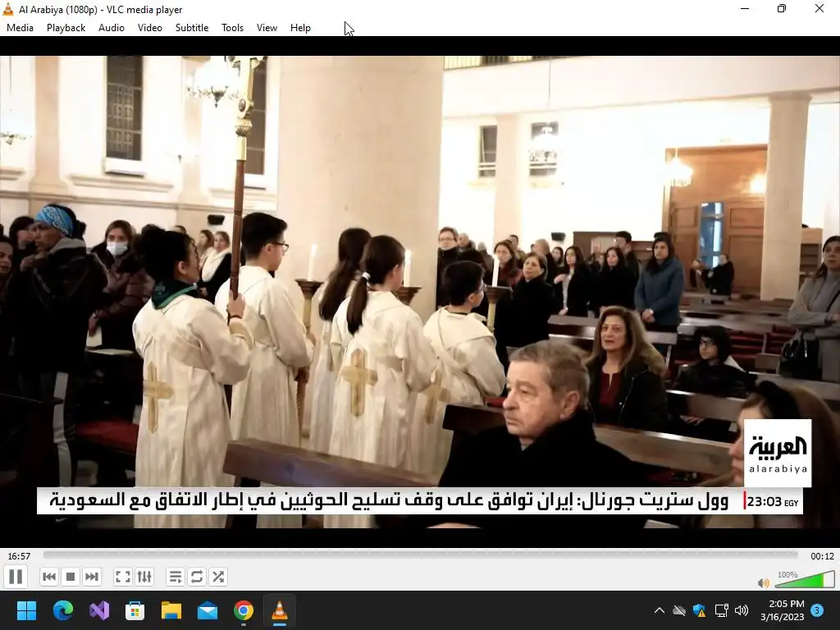This screenshot has height=630, width=840.
Task: Open Visual Studio from taskbar
Action: [x=99, y=610]
